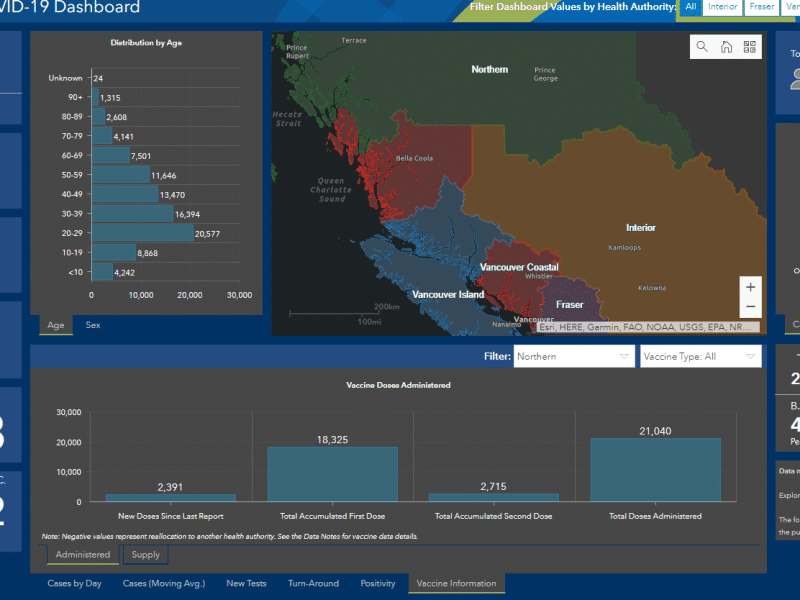Zoom in on the map
The width and height of the screenshot is (800, 600).
click(750, 287)
